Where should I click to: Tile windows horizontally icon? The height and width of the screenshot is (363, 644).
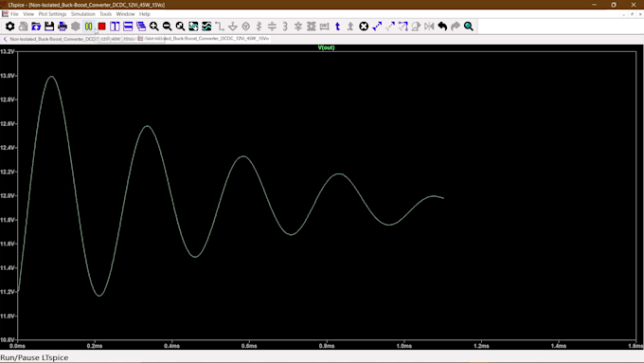(128, 27)
